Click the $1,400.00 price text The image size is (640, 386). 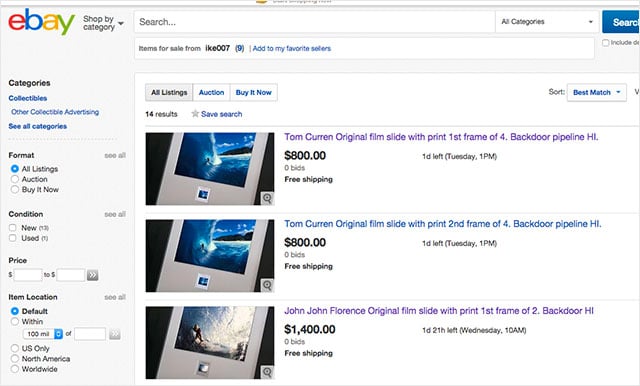click(310, 329)
